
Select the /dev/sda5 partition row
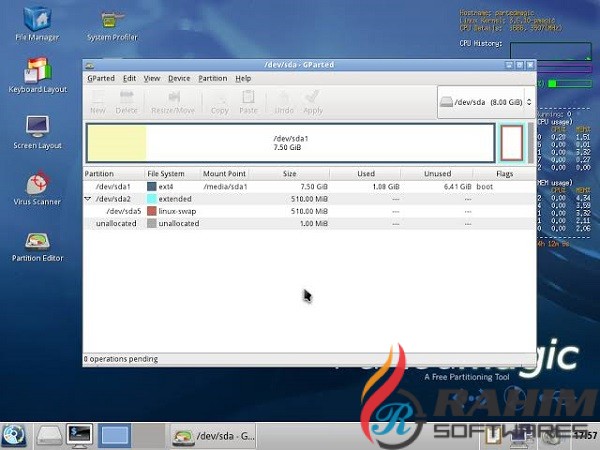(x=309, y=211)
